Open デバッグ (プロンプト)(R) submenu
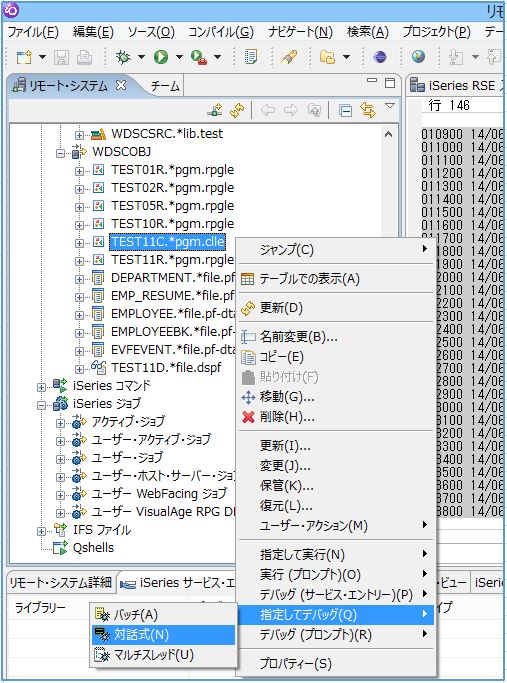The width and height of the screenshot is (507, 683). [336, 635]
